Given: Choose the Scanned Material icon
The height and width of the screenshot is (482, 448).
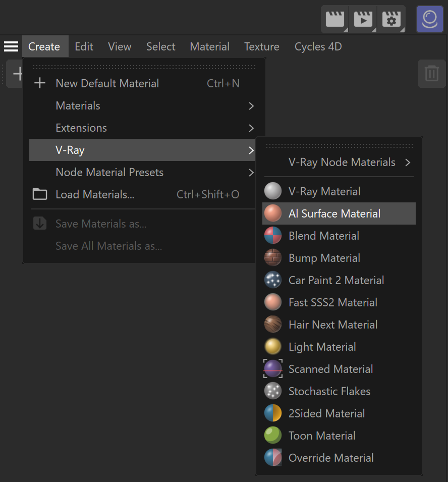Looking at the screenshot, I should coord(273,369).
